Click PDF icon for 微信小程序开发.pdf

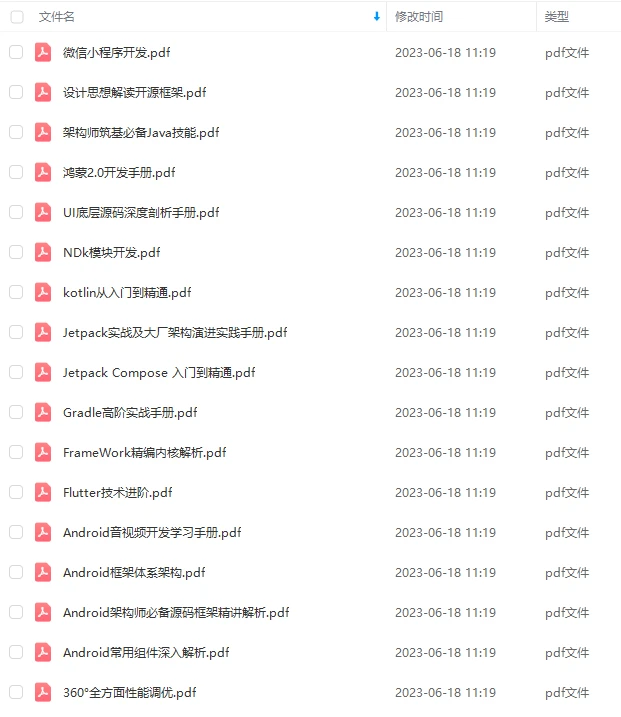point(43,52)
